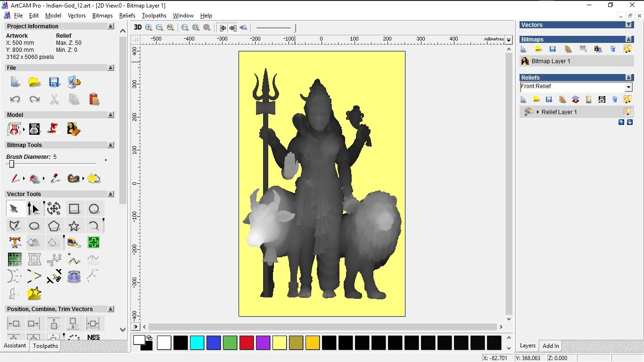The image size is (644, 362).
Task: Open the vector Text tool
Action: [x=15, y=242]
